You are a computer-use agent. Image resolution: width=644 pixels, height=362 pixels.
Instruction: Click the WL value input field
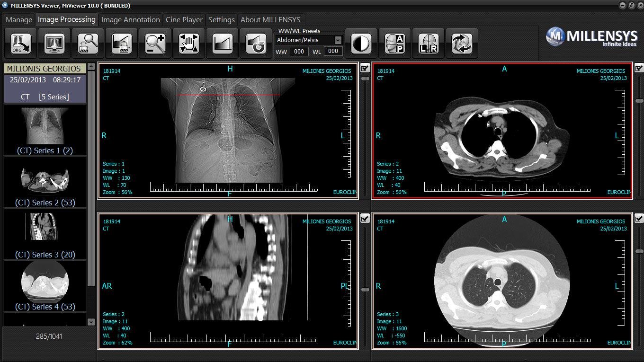[333, 51]
